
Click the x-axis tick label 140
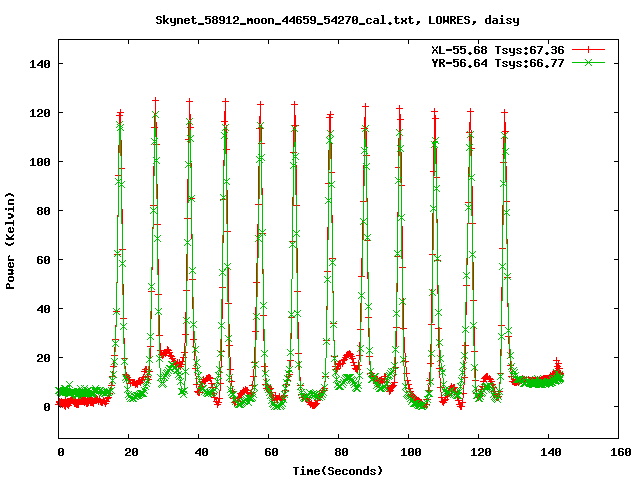[x=551, y=452]
